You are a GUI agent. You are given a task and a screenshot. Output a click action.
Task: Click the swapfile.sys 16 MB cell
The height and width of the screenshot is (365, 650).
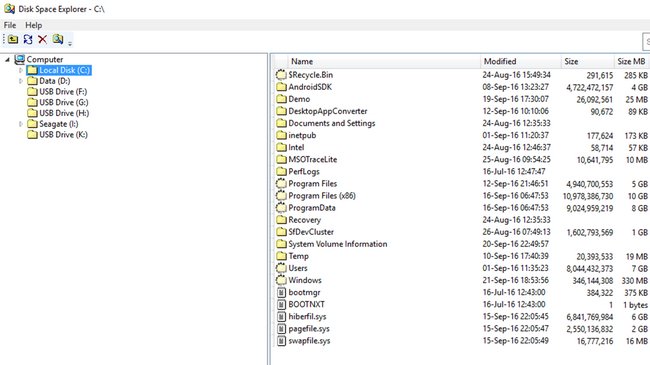637,341
